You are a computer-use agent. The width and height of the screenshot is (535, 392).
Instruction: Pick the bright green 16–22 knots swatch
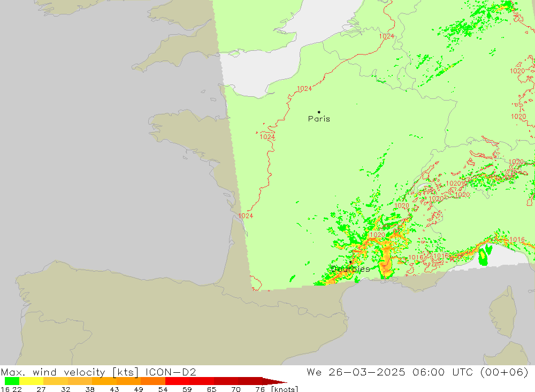(x=12, y=381)
